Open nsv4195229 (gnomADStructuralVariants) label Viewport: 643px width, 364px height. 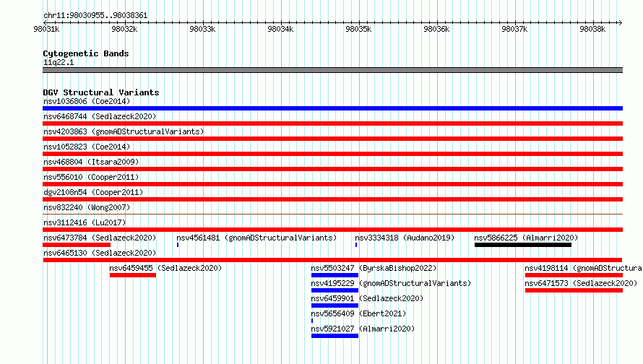tap(391, 283)
